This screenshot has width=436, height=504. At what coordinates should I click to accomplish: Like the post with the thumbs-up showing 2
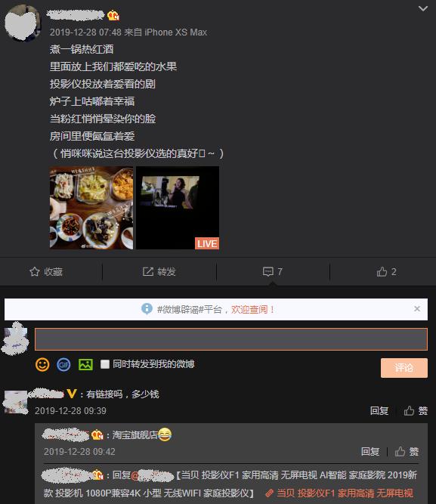pyautogui.click(x=386, y=272)
